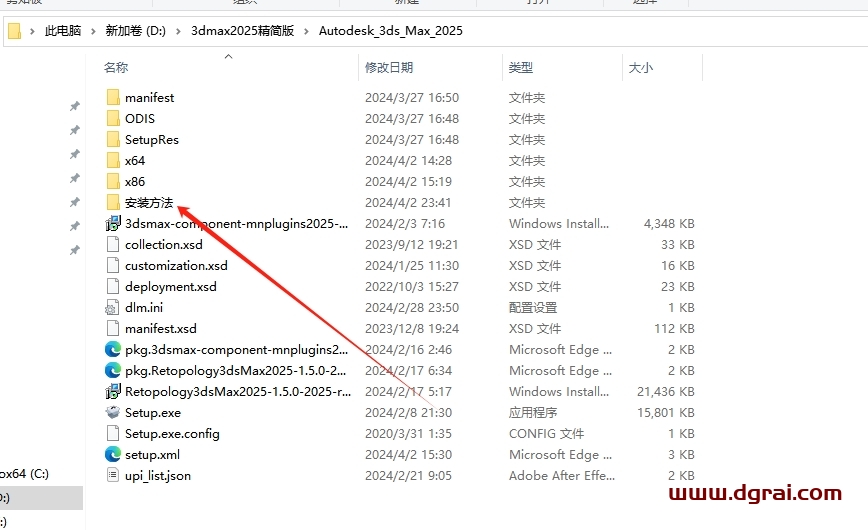Select the manifest folder name
Viewport: 868px width, 530px height.
point(149,97)
